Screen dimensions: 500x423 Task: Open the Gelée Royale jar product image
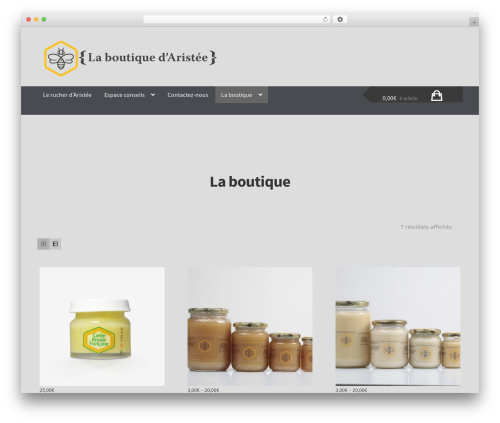102,326
